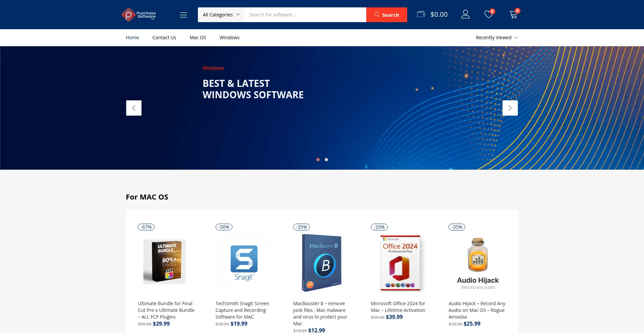Open MacBooster 8 product title
Viewport: 644px width, 333px height.
[x=320, y=314]
